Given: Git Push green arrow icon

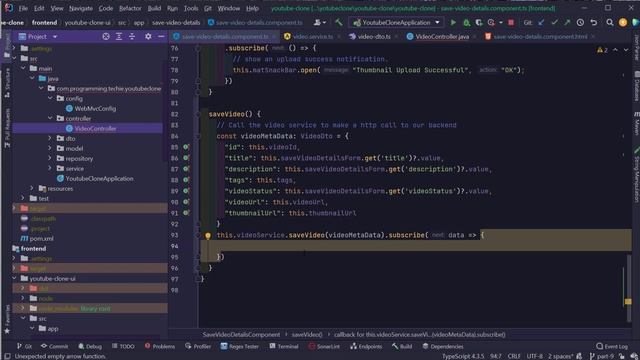Looking at the screenshot, I should (567, 23).
